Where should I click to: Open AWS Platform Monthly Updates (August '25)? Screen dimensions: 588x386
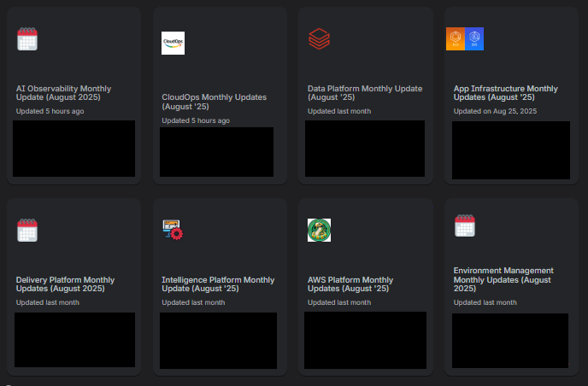(x=350, y=284)
